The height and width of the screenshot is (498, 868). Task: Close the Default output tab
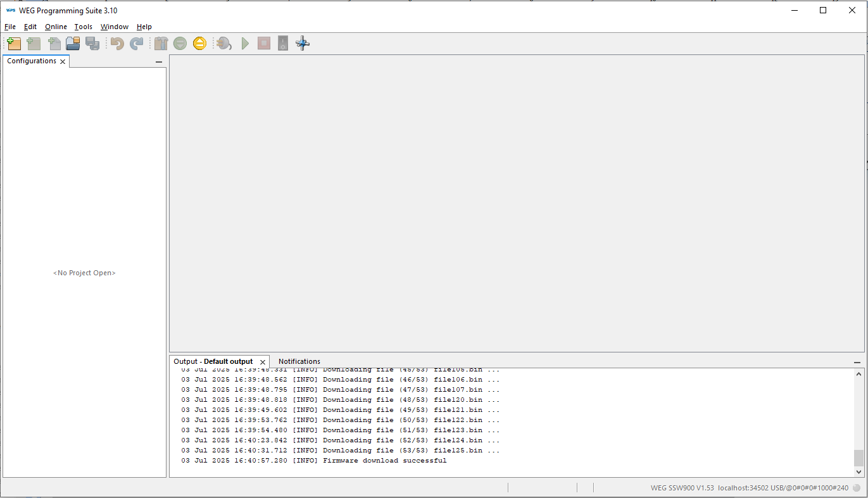(263, 362)
